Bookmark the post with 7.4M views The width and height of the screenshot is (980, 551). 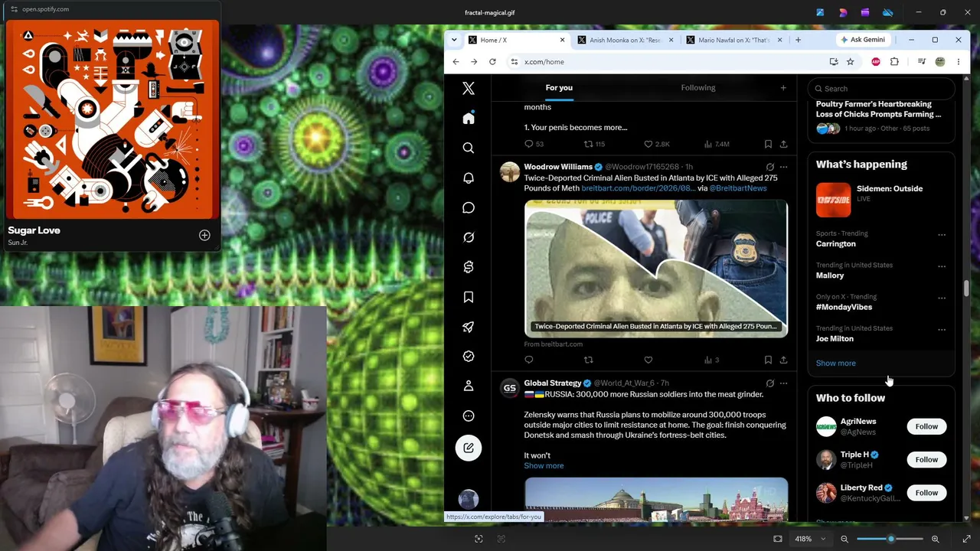pos(768,144)
